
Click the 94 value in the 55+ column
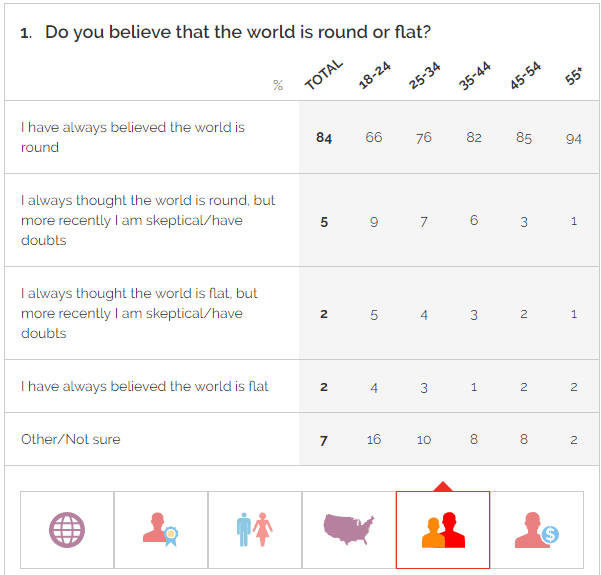click(x=573, y=139)
